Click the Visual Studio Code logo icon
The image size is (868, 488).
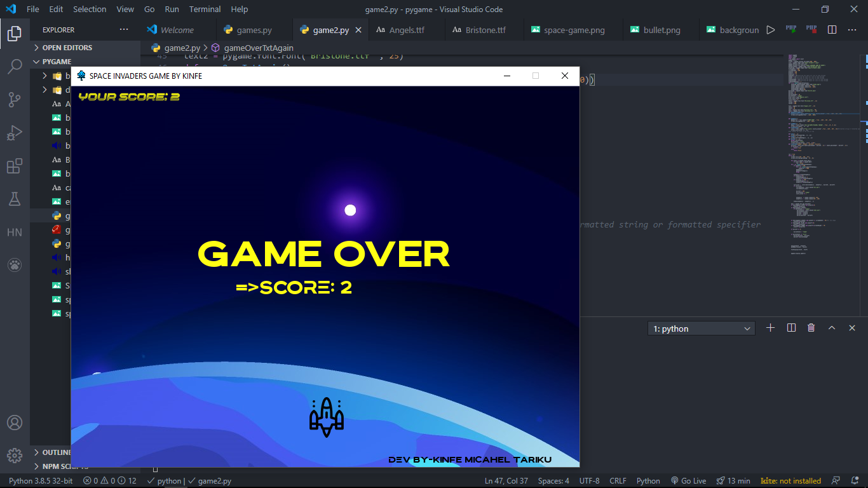[11, 10]
